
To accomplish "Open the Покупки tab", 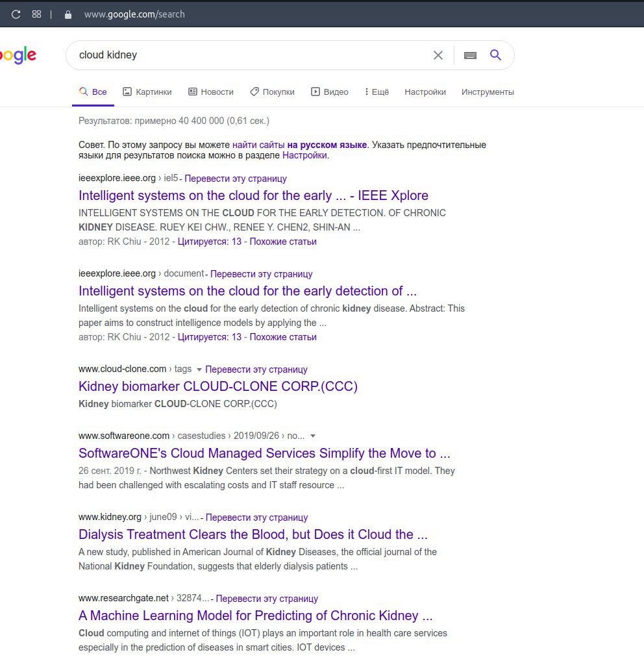I will tap(272, 92).
